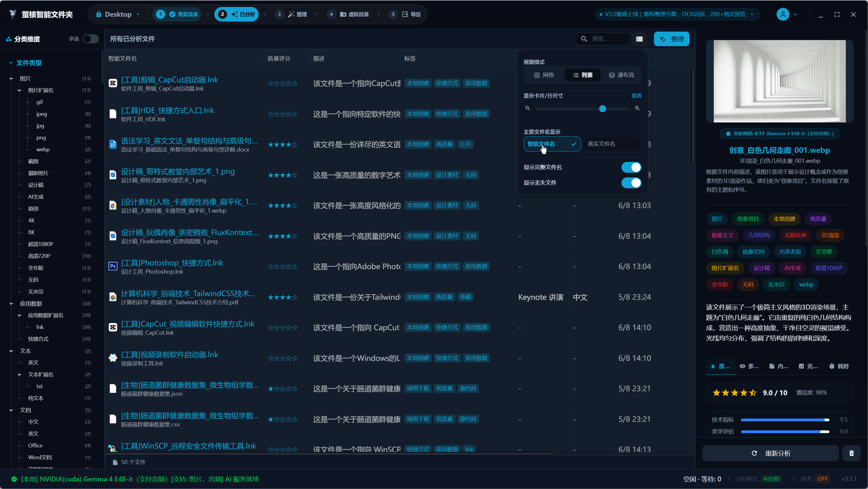868x489 pixels.
Task: Expand the V3.0 announcement dropdown arrow
Action: tap(752, 15)
